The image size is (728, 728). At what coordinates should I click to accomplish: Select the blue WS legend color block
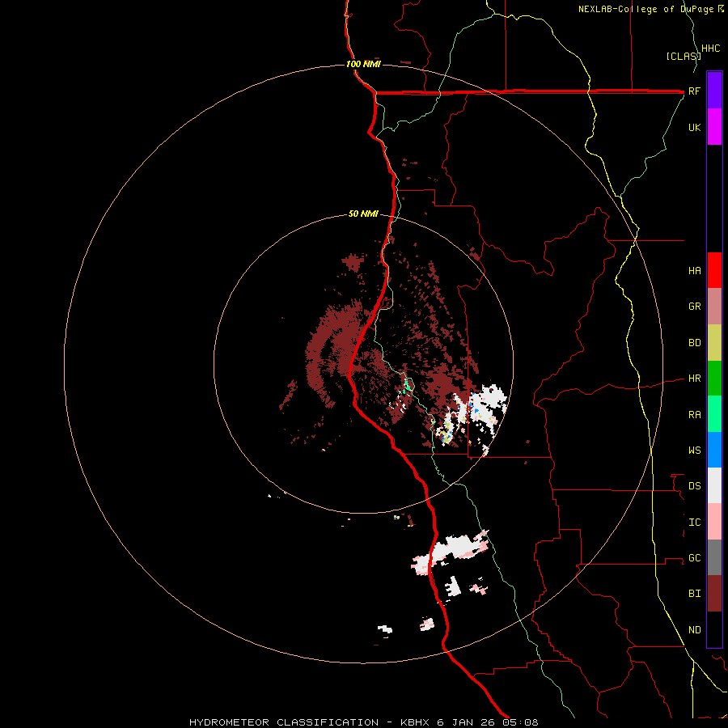pos(714,450)
